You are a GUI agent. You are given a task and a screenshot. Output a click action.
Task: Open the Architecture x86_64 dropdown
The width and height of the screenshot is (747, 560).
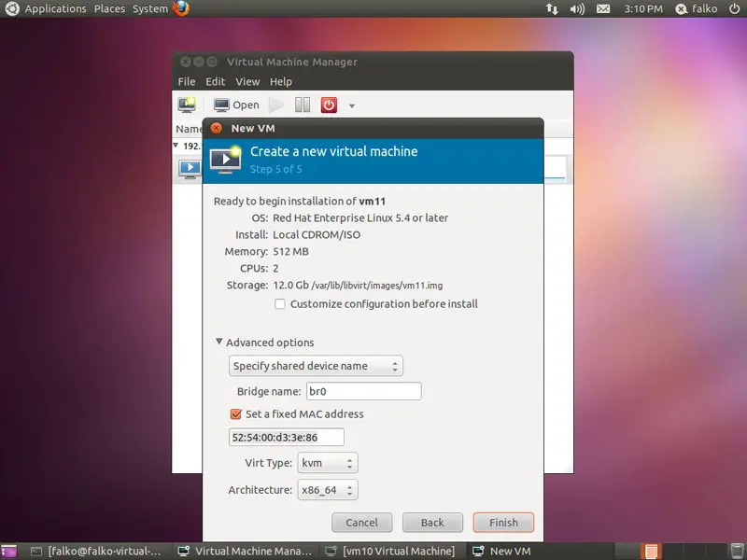328,490
